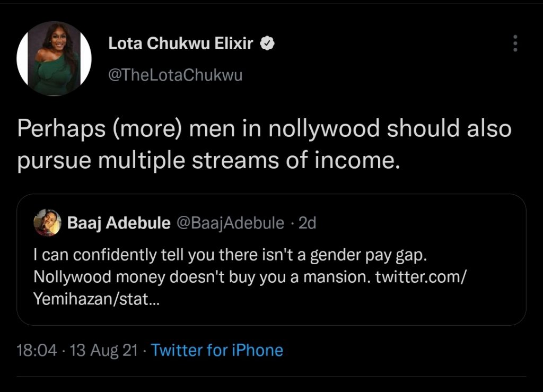Viewport: 543px width, 392px height.
Task: Click the Baaj Adebule name in quoted tweet
Action: point(119,223)
